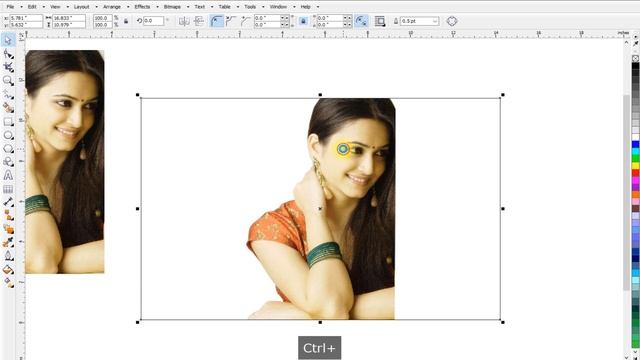This screenshot has width=640, height=360.
Task: Select the Outline pen tool
Action: point(8,256)
